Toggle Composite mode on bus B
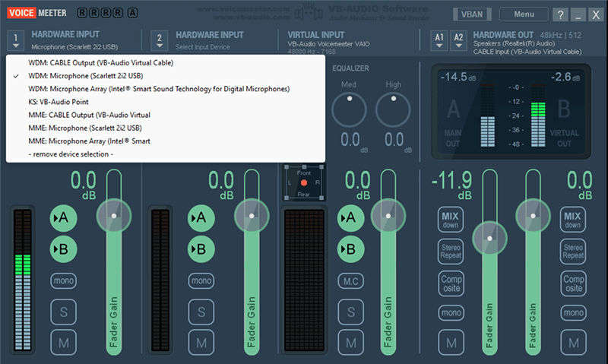The width and height of the screenshot is (608, 364). 574,283
